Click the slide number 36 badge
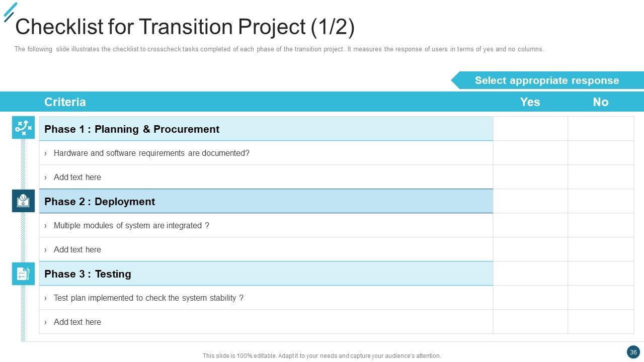Screen dimensions: 644x362 (x=633, y=352)
